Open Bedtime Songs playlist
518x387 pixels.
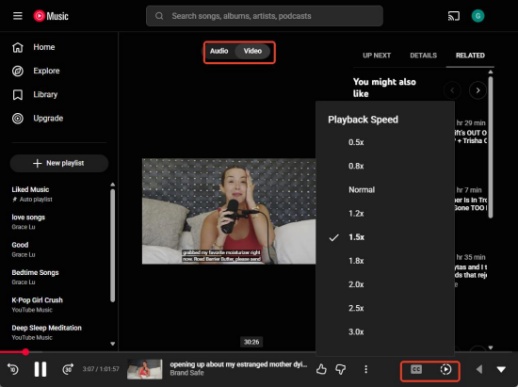click(35, 277)
